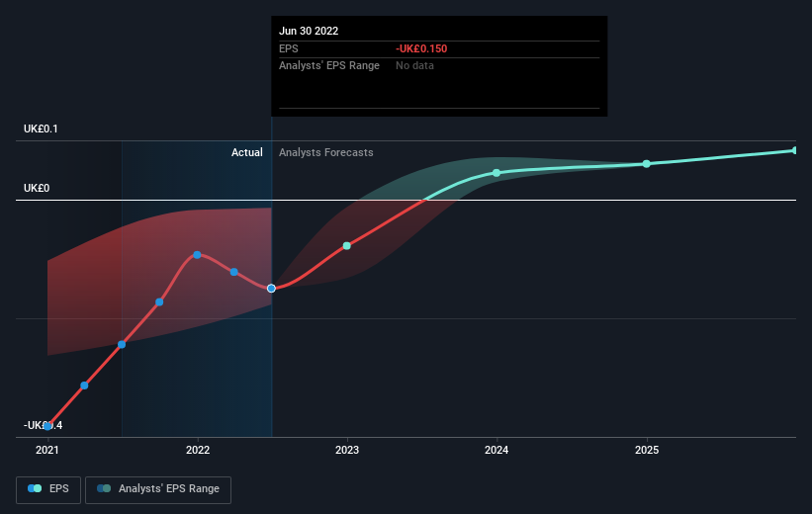812x514 pixels.
Task: Click the 2022 x-axis label
Action: click(x=198, y=451)
